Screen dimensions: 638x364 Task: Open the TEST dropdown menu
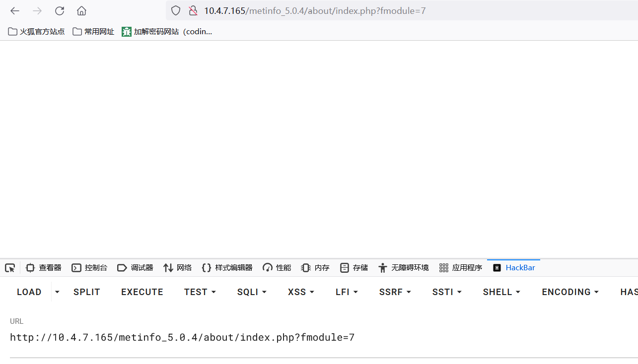tap(200, 292)
